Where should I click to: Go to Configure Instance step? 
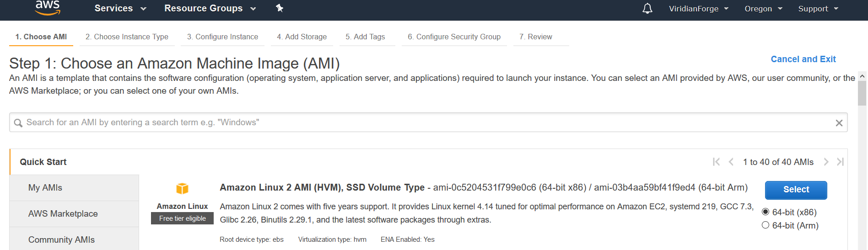pos(222,37)
